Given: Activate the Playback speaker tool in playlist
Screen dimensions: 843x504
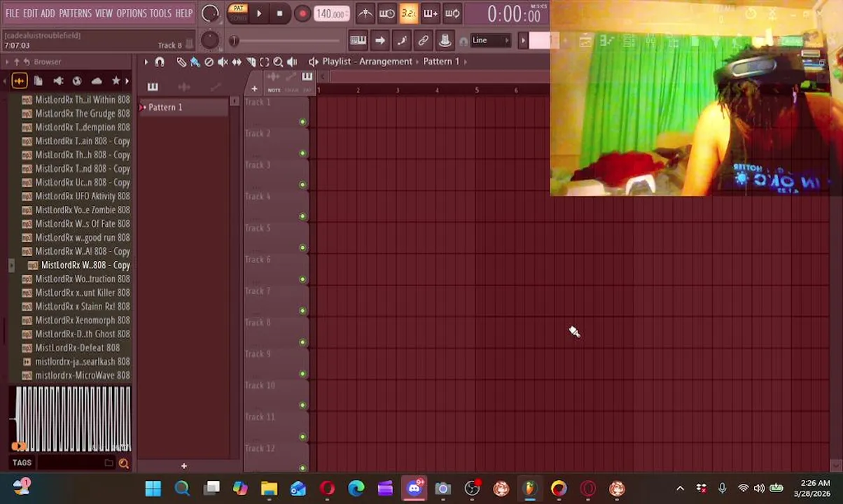Looking at the screenshot, I should coord(292,62).
